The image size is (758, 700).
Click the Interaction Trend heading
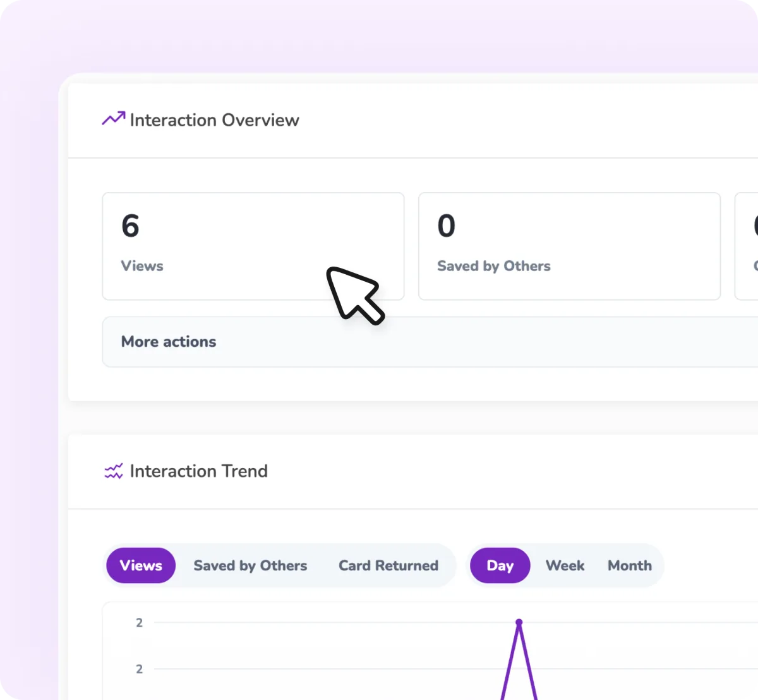tap(198, 471)
